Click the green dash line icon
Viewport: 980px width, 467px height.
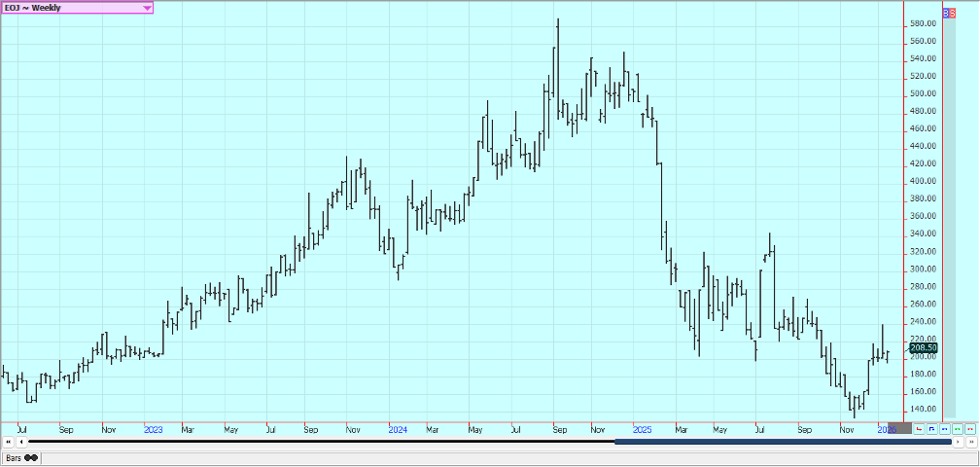958,428
